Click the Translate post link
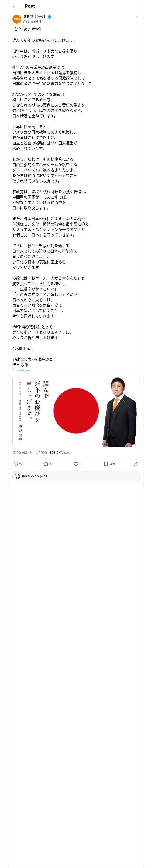The height and width of the screenshot is (868, 152). 22,370
